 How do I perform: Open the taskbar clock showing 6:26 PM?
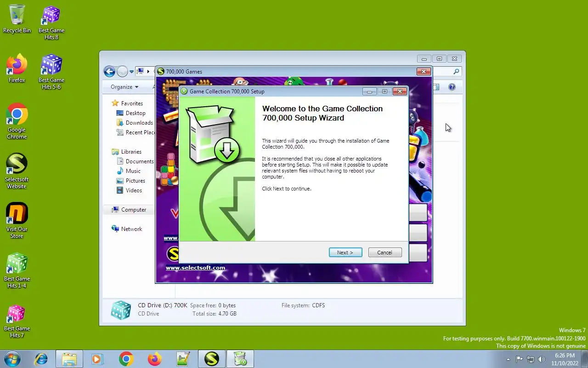tap(565, 359)
